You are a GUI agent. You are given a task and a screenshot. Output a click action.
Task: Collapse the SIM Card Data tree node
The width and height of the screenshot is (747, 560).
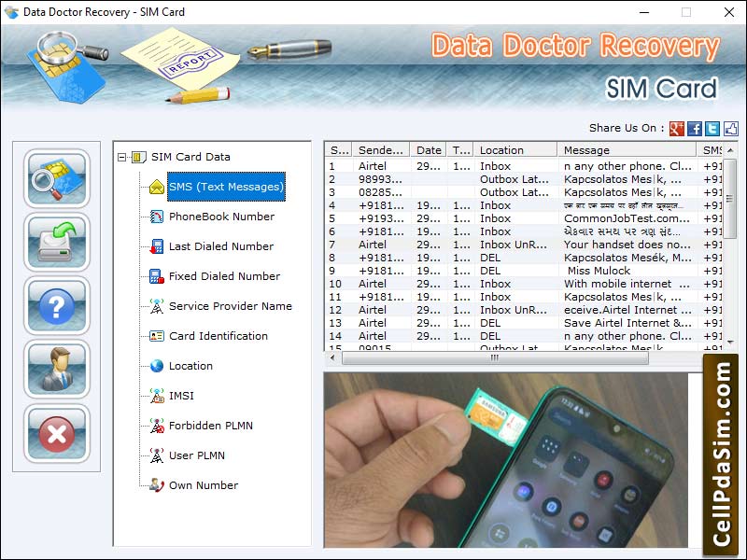coord(122,158)
